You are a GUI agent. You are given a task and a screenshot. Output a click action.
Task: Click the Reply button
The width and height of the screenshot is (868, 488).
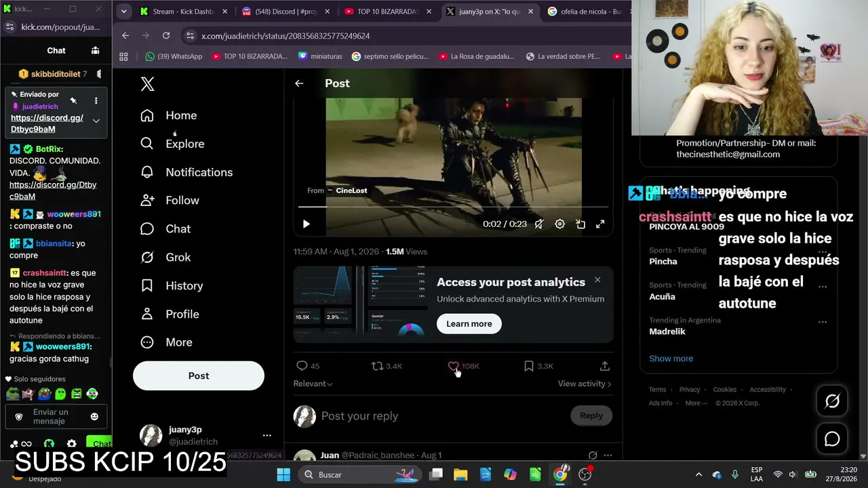(591, 415)
